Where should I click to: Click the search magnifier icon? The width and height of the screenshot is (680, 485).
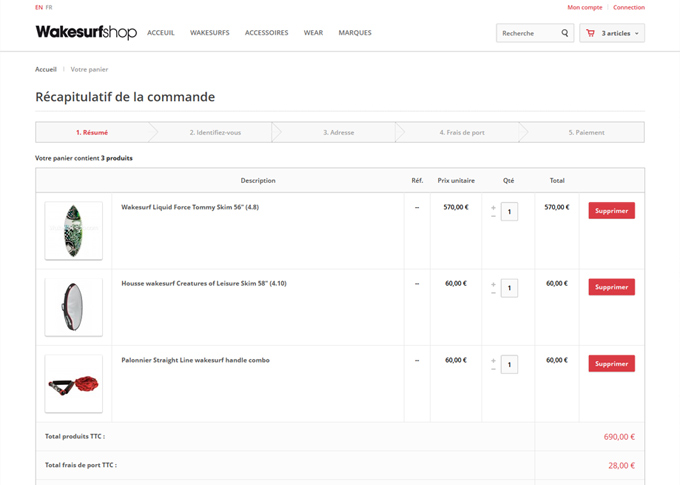click(565, 33)
